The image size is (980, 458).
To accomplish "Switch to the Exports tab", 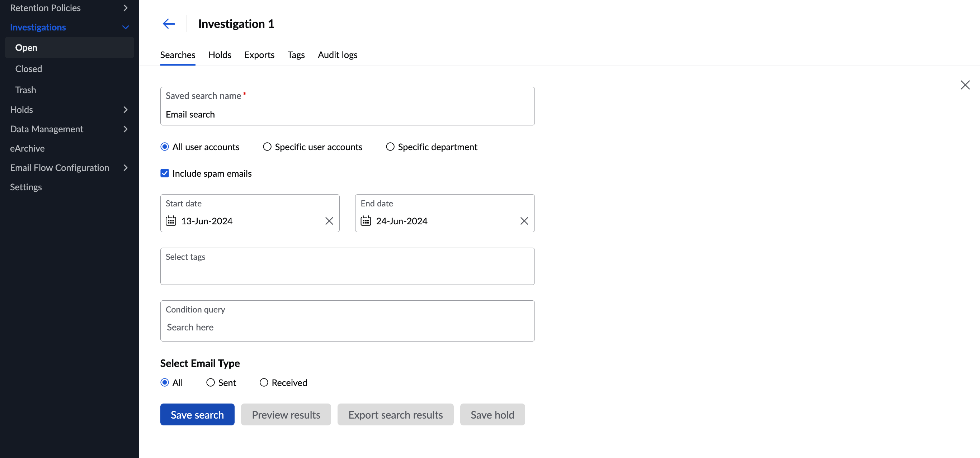I will pos(259,55).
